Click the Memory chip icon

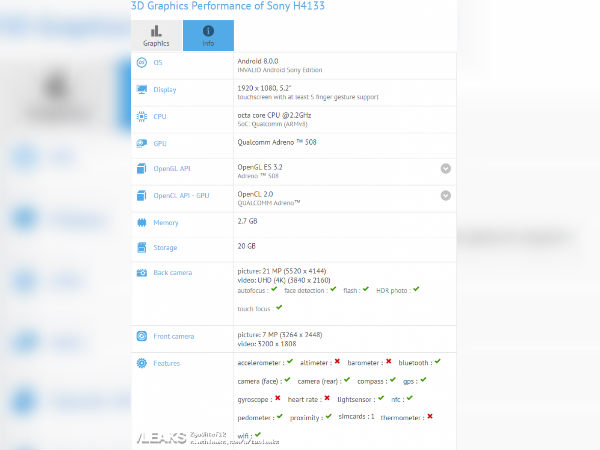[142, 222]
